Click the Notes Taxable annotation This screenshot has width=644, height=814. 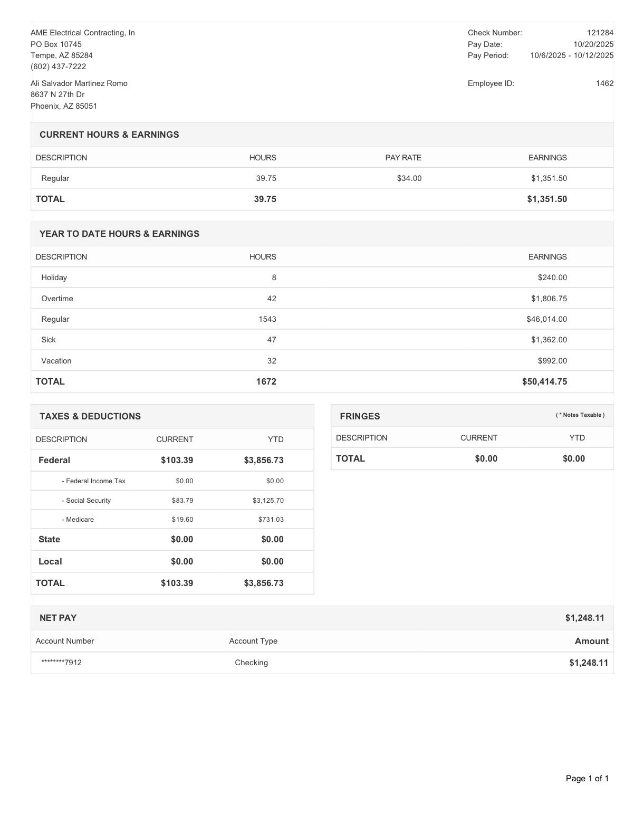[580, 415]
